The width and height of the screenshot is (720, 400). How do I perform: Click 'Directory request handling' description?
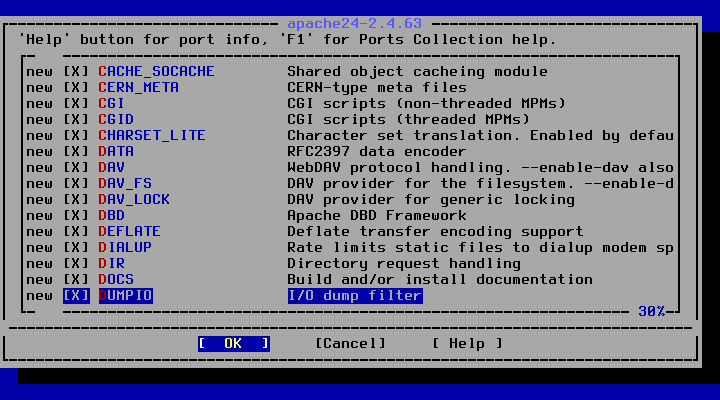[x=404, y=264]
